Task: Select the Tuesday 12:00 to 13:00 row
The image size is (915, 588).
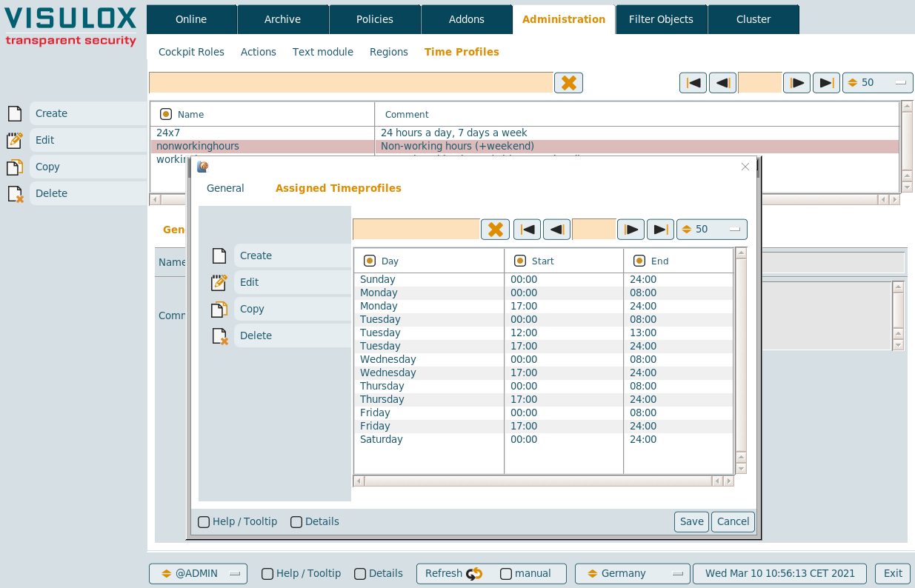Action: [x=430, y=333]
